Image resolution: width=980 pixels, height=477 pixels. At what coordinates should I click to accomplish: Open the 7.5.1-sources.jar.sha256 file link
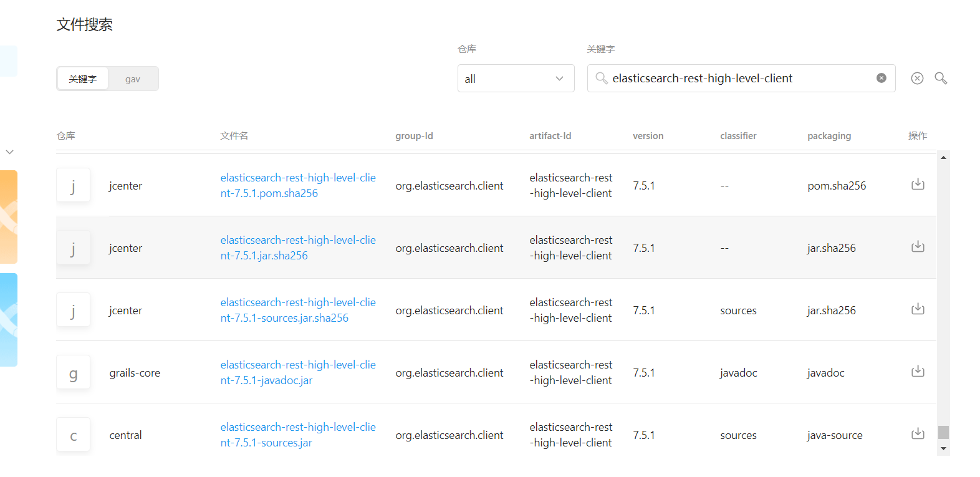point(298,310)
